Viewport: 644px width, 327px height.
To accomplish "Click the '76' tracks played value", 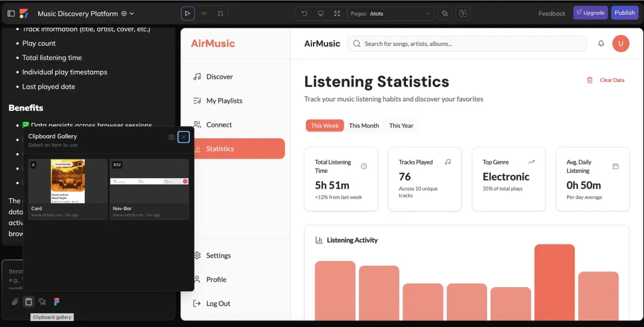I will click(x=404, y=177).
